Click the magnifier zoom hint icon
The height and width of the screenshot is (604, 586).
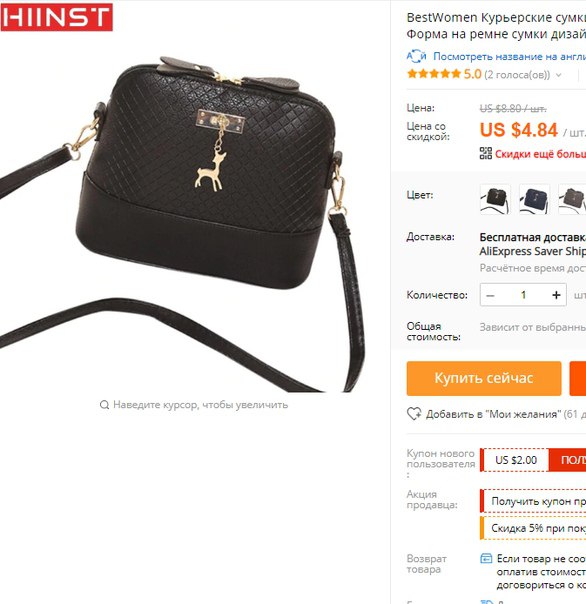pos(104,405)
